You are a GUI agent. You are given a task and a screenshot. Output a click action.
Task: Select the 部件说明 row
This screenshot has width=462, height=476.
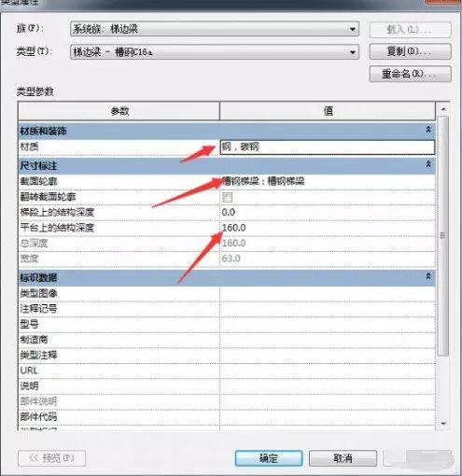[227, 401]
